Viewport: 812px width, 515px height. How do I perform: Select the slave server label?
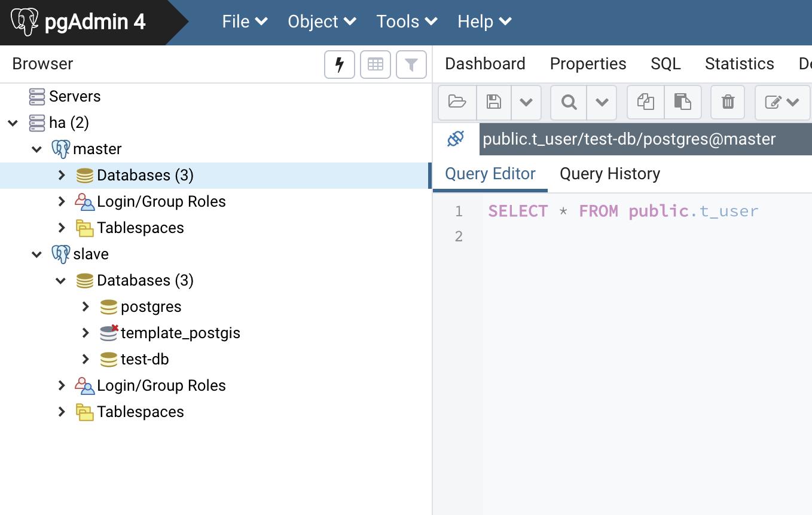pos(91,254)
